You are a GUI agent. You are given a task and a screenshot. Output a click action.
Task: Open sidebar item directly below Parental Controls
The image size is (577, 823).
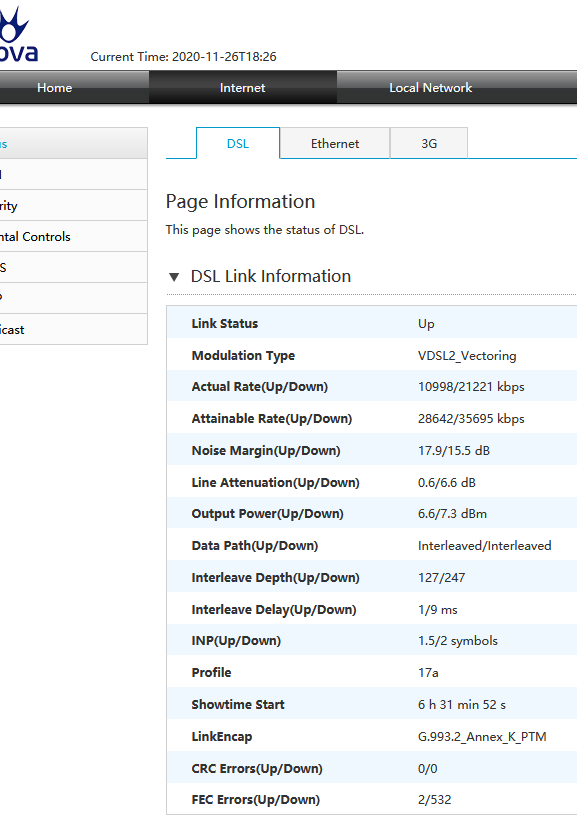74,267
